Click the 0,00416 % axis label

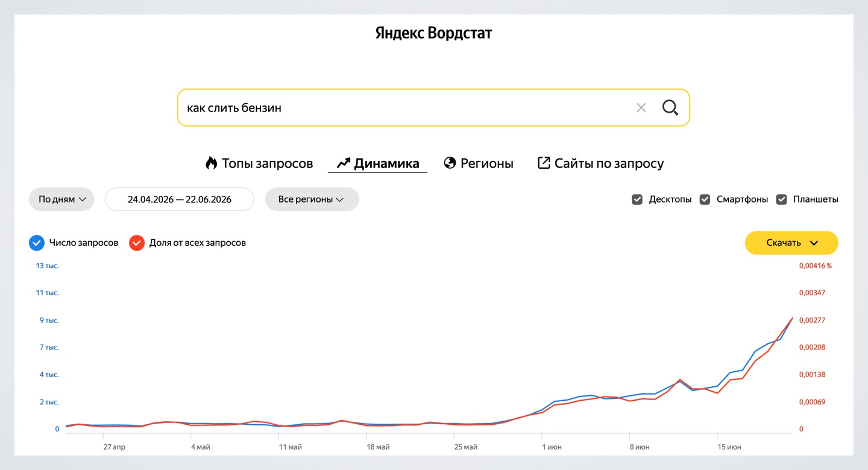coord(816,266)
